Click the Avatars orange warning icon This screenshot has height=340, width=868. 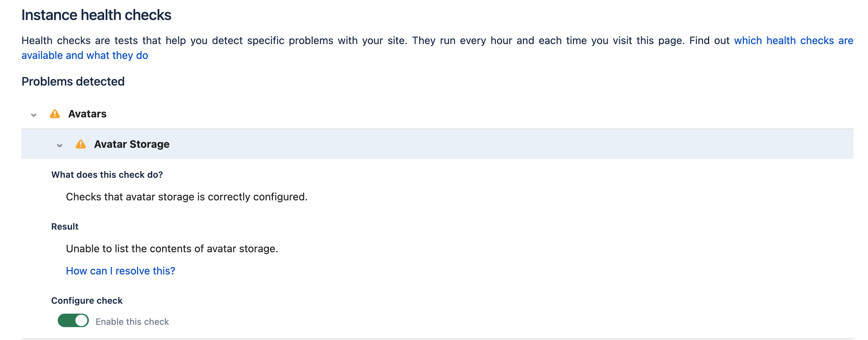pyautogui.click(x=55, y=114)
